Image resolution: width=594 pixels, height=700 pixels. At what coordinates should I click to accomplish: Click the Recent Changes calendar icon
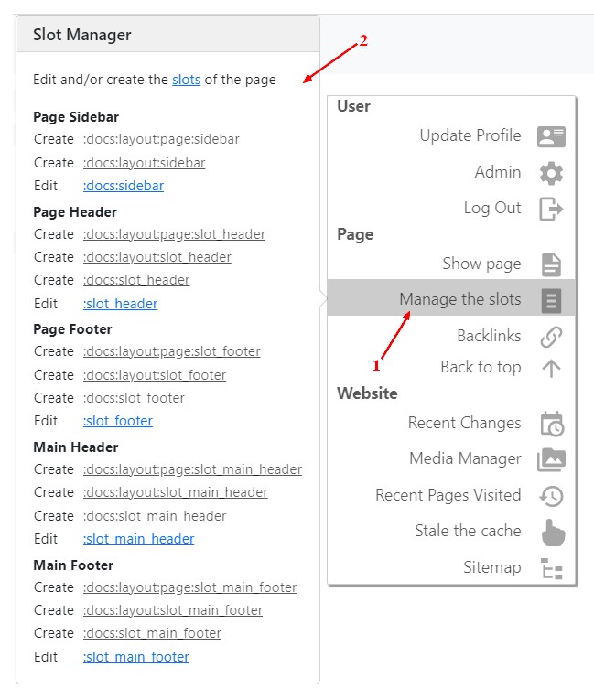click(551, 424)
